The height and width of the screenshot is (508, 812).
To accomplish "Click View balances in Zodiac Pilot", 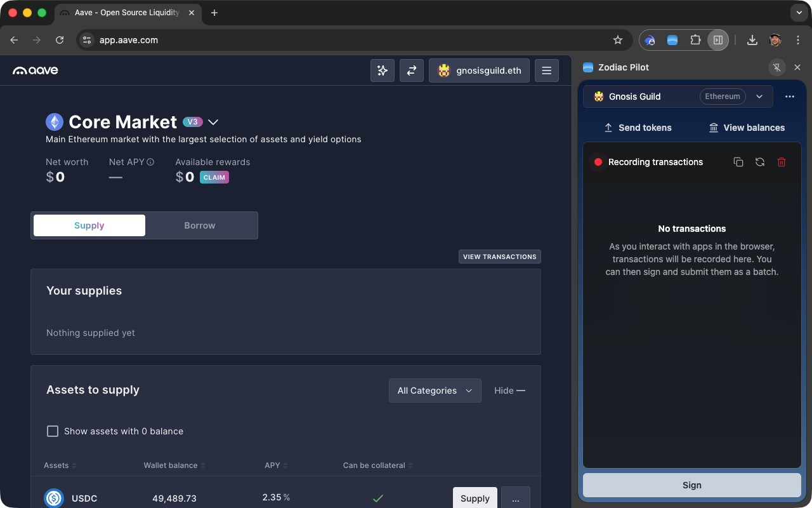I will click(747, 128).
